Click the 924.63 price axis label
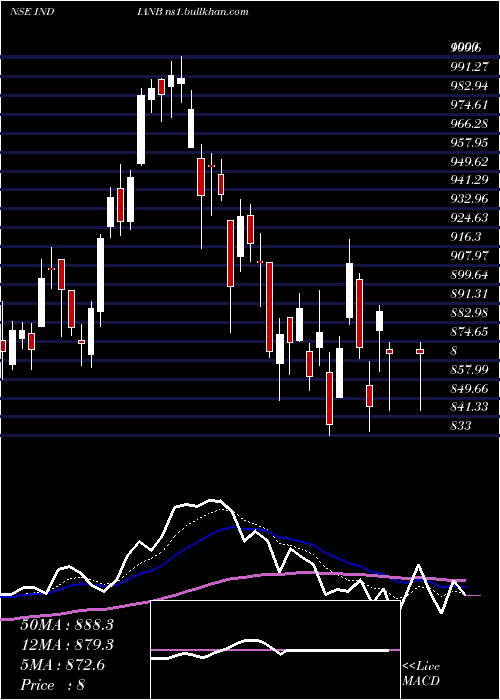Viewport: 500px width, 700px height. click(x=469, y=217)
